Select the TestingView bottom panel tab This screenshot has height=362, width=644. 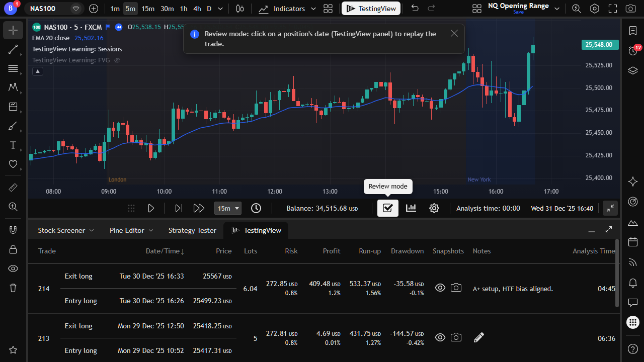[x=256, y=230]
